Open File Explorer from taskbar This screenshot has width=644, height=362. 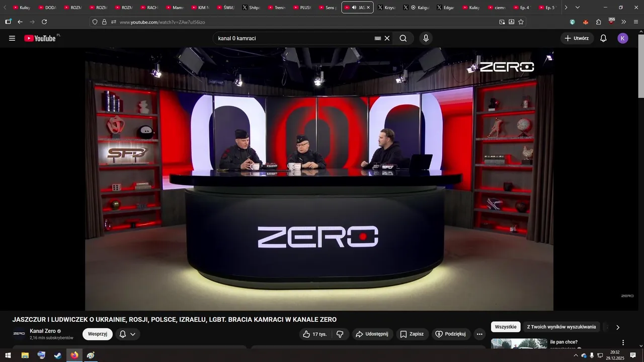25,355
